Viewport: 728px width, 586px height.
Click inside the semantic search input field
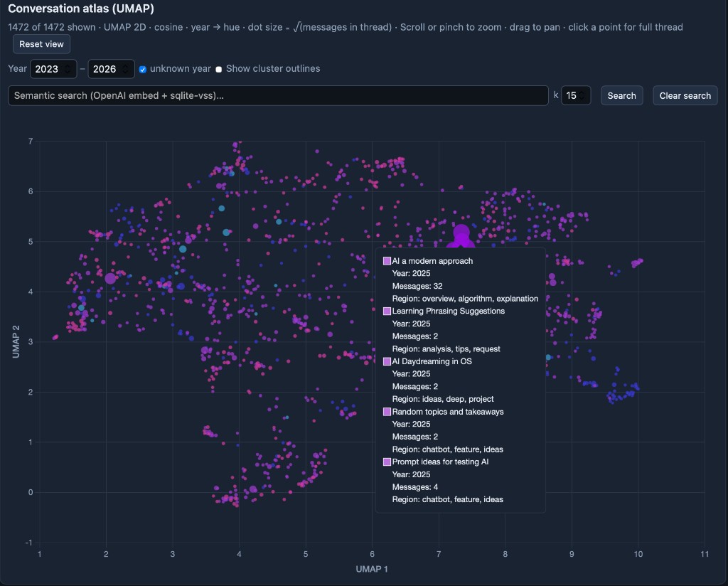pyautogui.click(x=277, y=95)
